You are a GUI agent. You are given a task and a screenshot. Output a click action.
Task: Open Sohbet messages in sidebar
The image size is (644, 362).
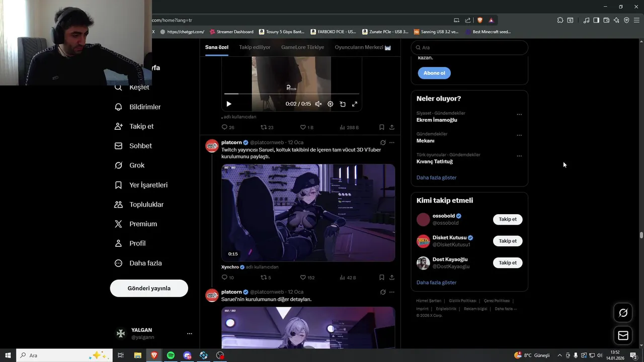pos(133,146)
